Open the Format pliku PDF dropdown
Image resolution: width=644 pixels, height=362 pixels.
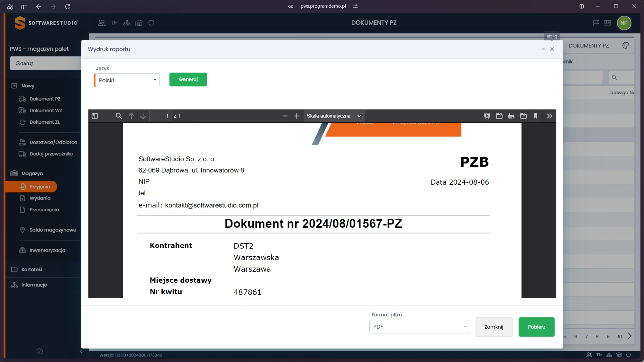tap(419, 327)
